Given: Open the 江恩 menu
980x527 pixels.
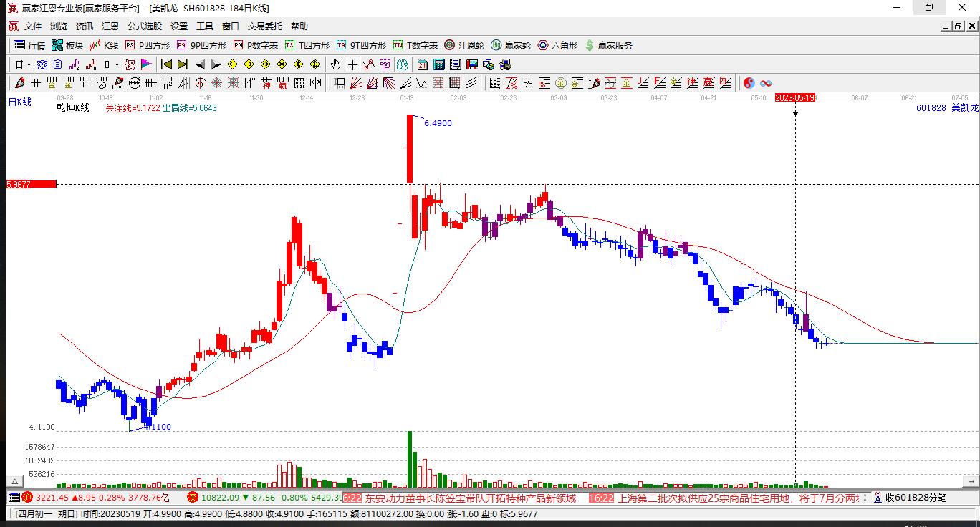Looking at the screenshot, I should tap(110, 26).
